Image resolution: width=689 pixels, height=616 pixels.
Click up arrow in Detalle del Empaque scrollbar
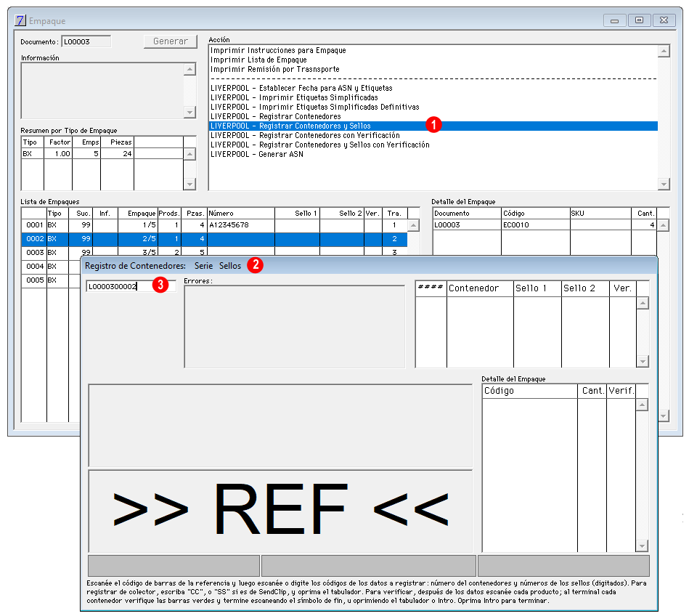[663, 226]
